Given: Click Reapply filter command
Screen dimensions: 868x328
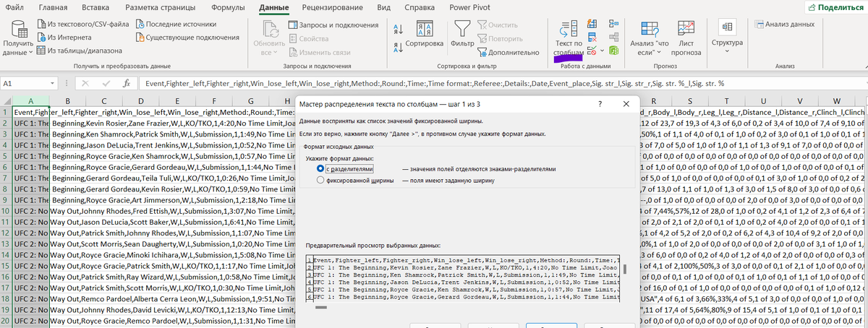Looking at the screenshot, I should [499, 38].
